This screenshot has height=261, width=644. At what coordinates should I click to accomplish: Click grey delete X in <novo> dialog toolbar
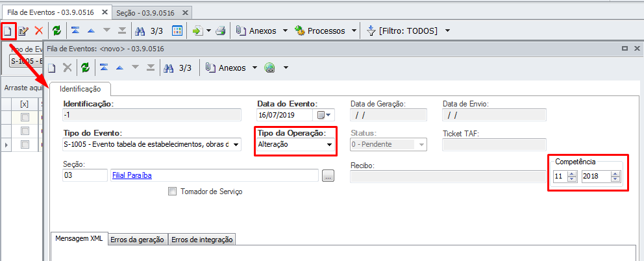(68, 68)
